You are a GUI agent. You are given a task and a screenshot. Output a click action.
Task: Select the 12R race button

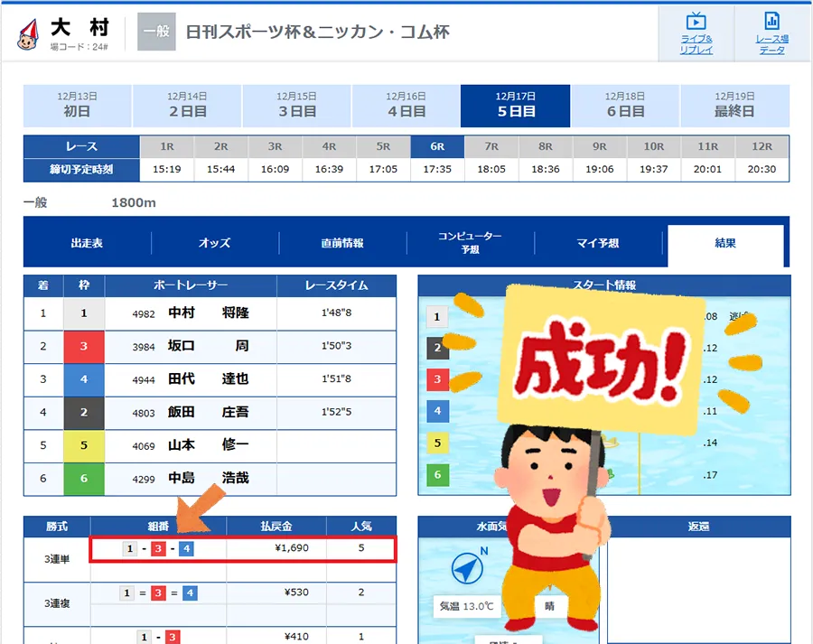(762, 146)
